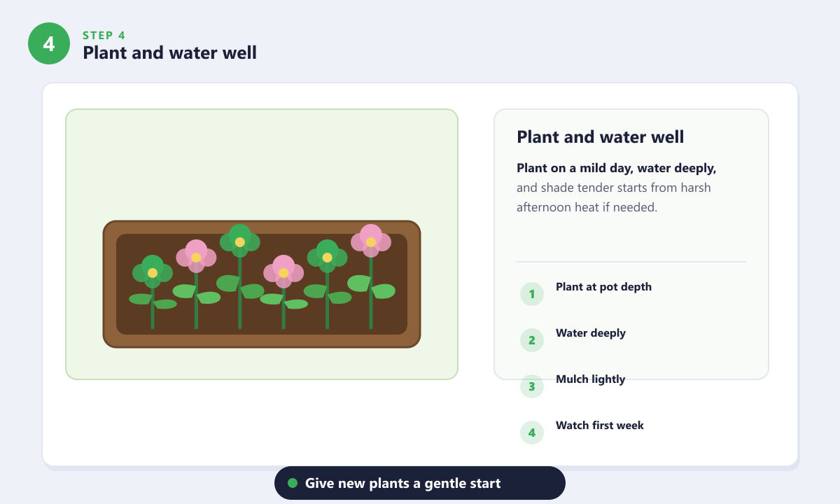840x504 pixels.
Task: Click the green step 4 circle badge
Action: point(49,43)
